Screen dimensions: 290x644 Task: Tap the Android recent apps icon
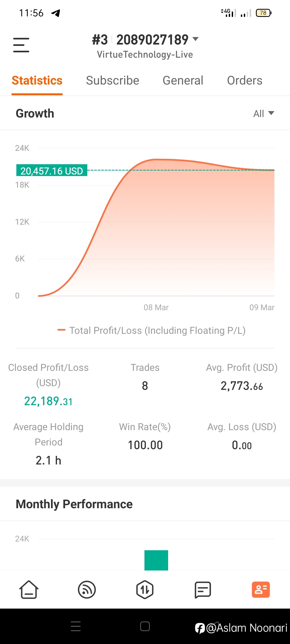point(76,626)
